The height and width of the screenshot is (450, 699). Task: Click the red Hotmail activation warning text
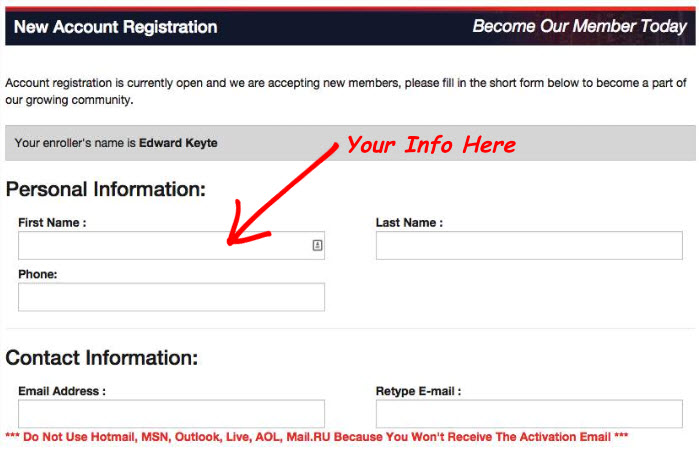(x=316, y=438)
